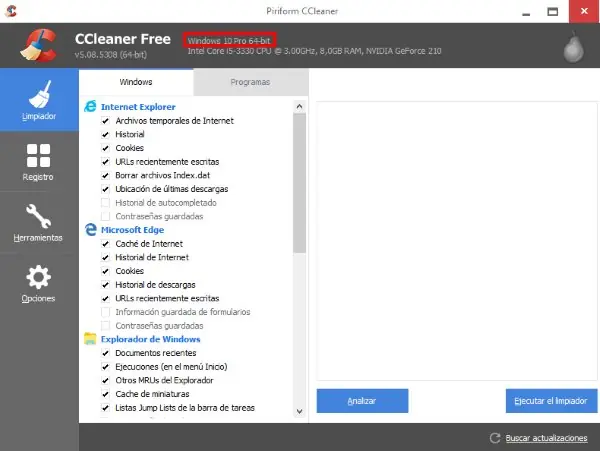
Task: Click Ejecutar el limpiador button
Action: point(551,401)
